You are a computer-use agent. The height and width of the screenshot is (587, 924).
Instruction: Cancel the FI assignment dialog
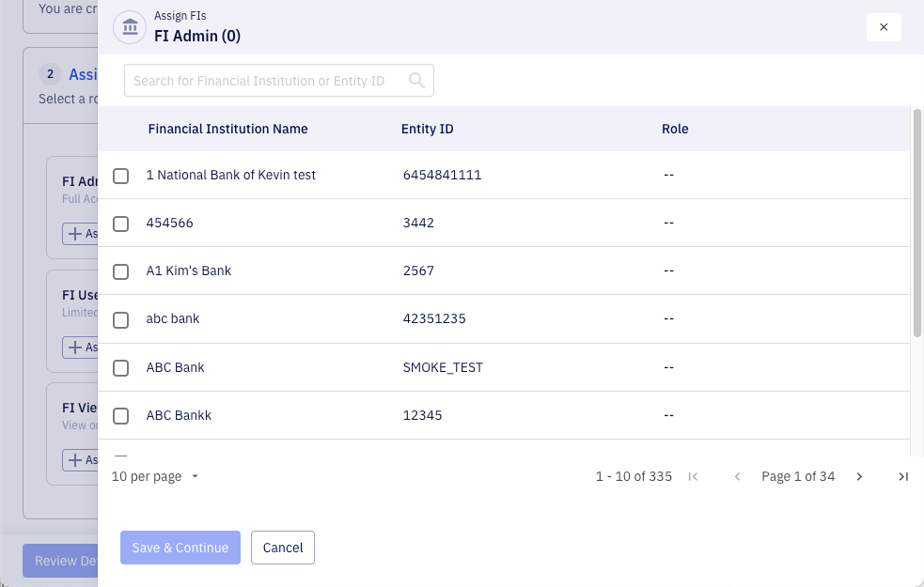[x=282, y=548]
